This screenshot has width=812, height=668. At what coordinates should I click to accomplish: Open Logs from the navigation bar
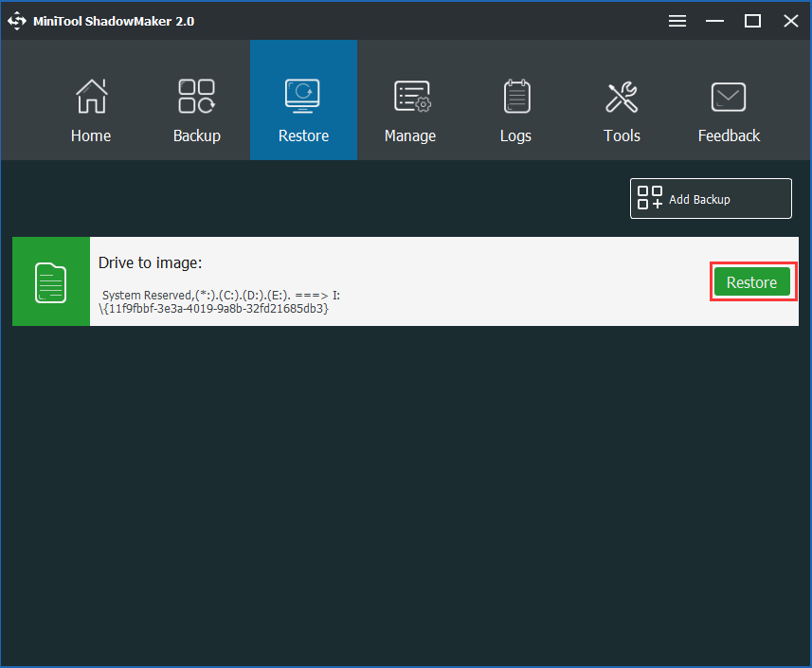515,135
